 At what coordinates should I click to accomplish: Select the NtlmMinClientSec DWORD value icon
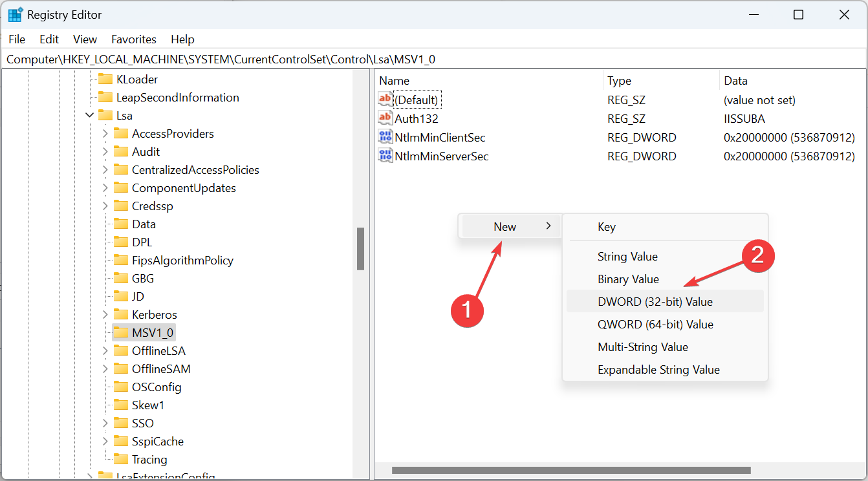click(385, 137)
